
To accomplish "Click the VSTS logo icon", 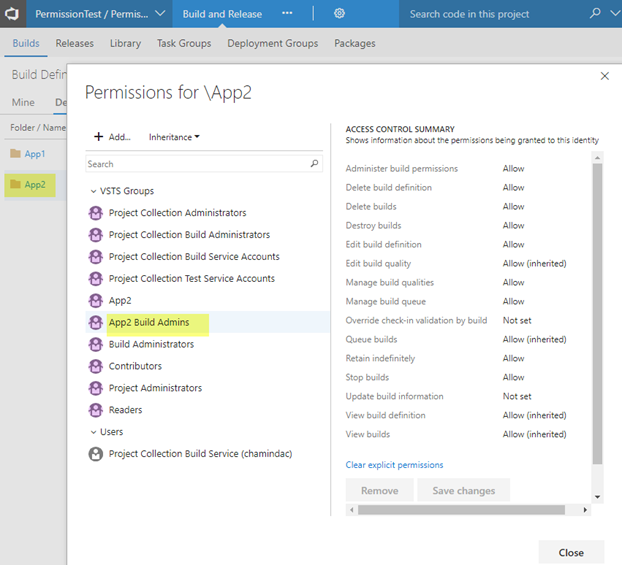I will point(12,14).
